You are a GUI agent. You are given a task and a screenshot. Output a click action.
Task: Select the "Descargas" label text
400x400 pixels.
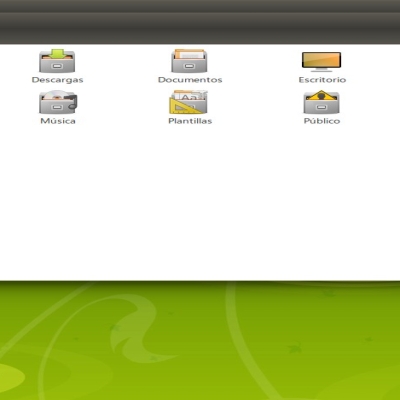click(57, 80)
